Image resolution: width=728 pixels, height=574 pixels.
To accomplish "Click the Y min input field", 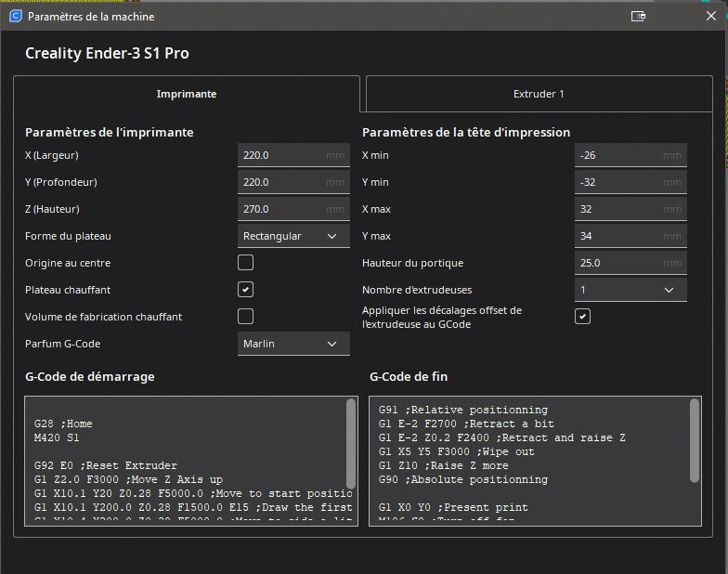I will (630, 182).
